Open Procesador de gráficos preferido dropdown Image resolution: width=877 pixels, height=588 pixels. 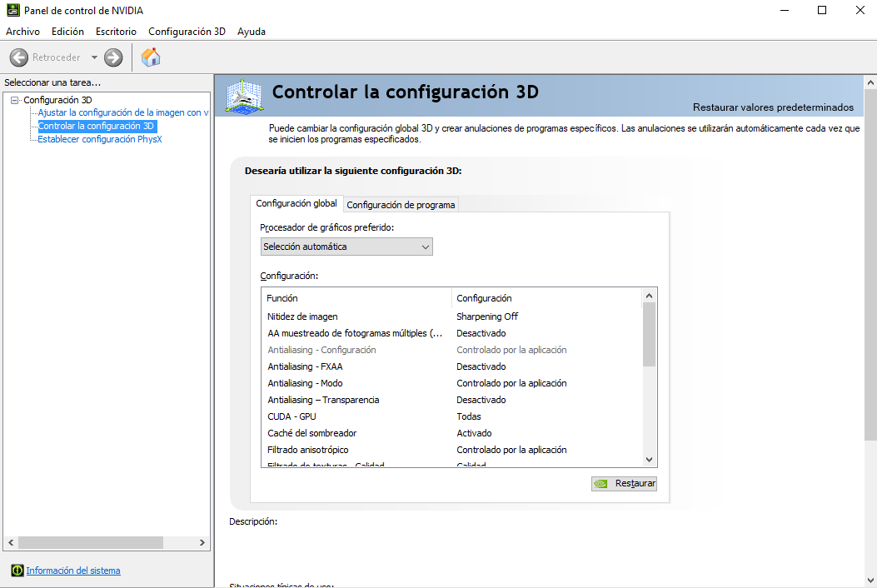coord(346,247)
